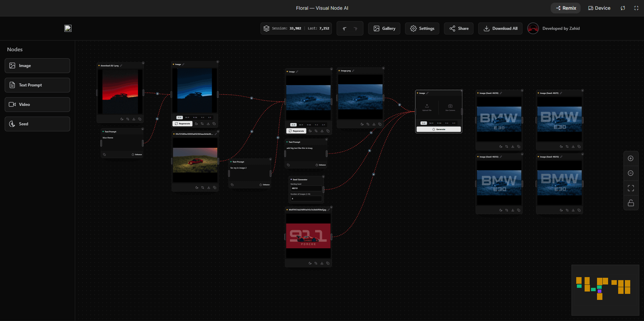Image resolution: width=644 pixels, height=321 pixels.
Task: Click the Remix button
Action: pyautogui.click(x=566, y=8)
